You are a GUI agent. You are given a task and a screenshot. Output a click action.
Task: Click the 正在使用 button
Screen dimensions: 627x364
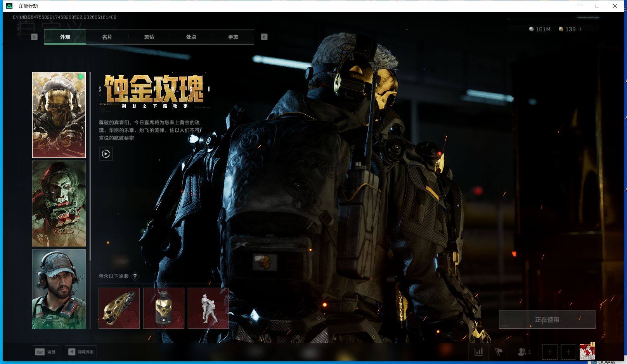coord(547,319)
